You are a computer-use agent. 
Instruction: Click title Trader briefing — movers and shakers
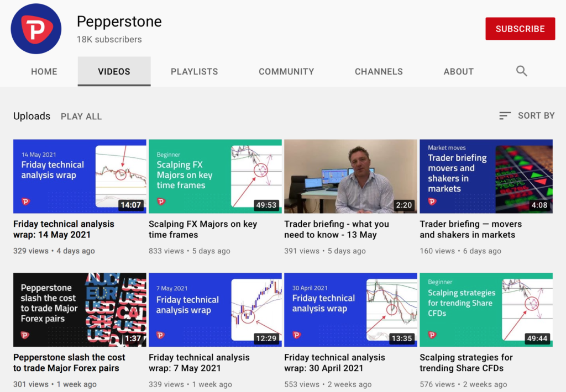(x=471, y=229)
